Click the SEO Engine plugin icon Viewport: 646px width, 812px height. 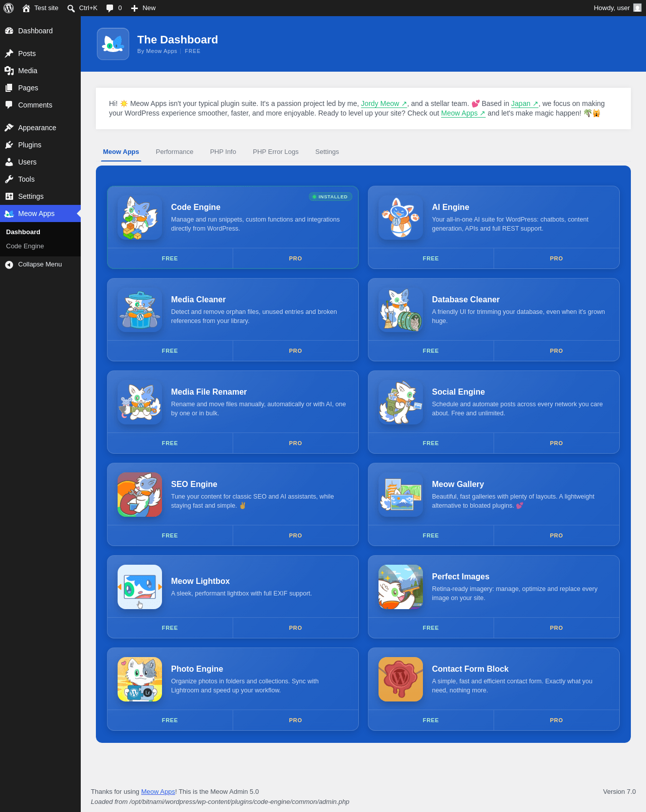coord(140,495)
